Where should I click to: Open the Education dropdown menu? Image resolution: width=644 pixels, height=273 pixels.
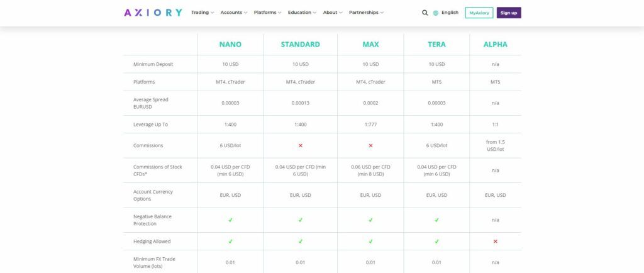click(302, 13)
